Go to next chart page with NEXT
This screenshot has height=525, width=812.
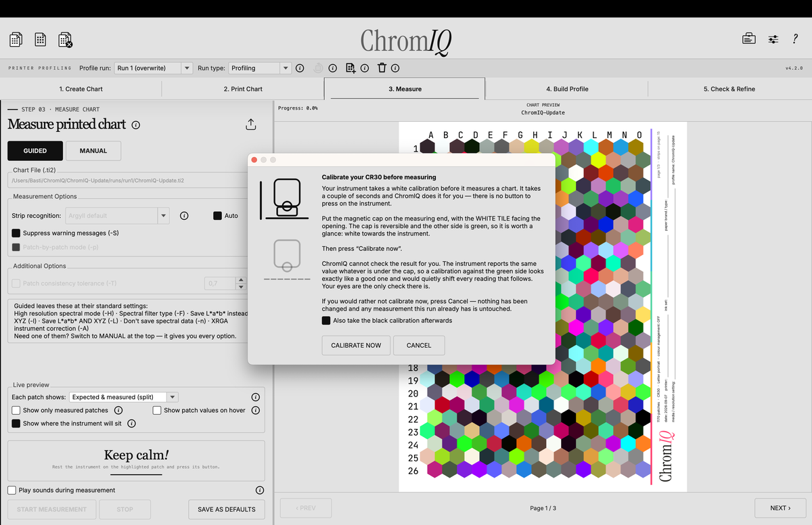779,508
